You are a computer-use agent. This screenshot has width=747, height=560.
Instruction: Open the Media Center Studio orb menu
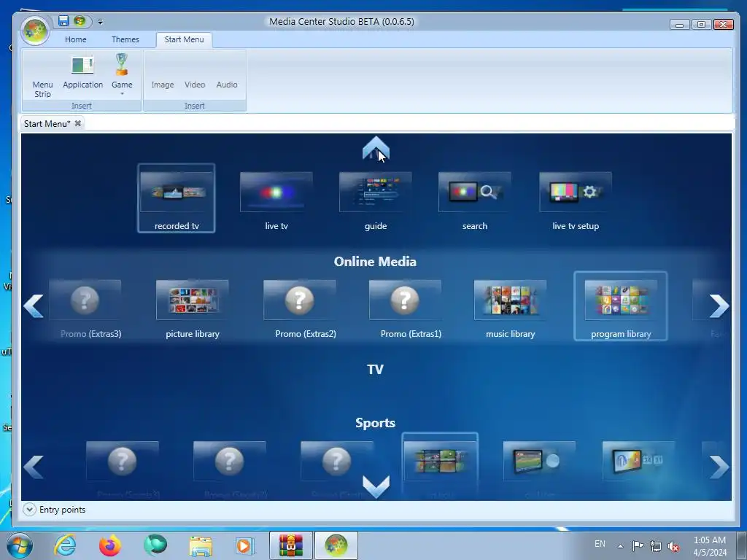click(x=34, y=31)
